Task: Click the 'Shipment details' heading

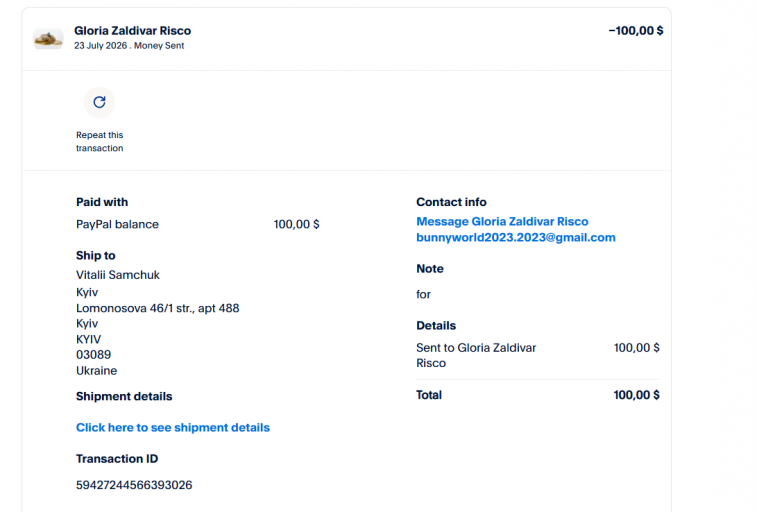Action: click(x=124, y=396)
